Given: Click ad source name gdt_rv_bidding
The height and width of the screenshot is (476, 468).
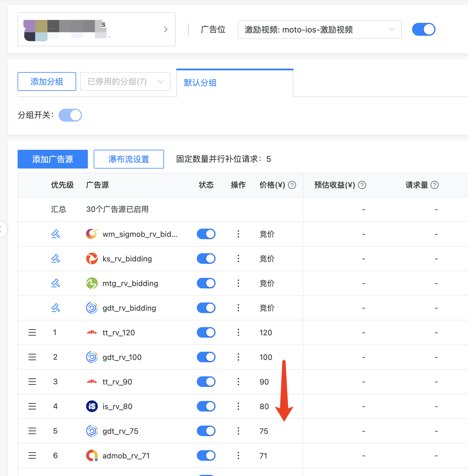Looking at the screenshot, I should [129, 308].
